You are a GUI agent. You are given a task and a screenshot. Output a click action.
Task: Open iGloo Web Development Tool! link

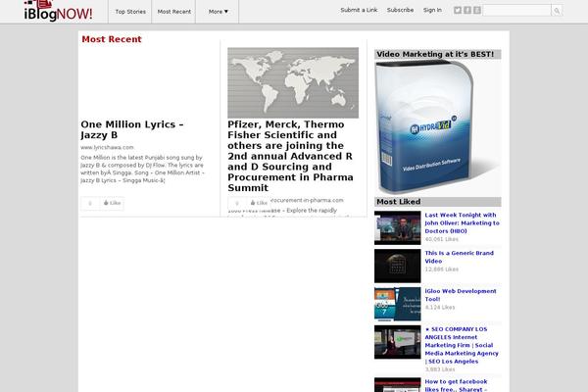(461, 295)
